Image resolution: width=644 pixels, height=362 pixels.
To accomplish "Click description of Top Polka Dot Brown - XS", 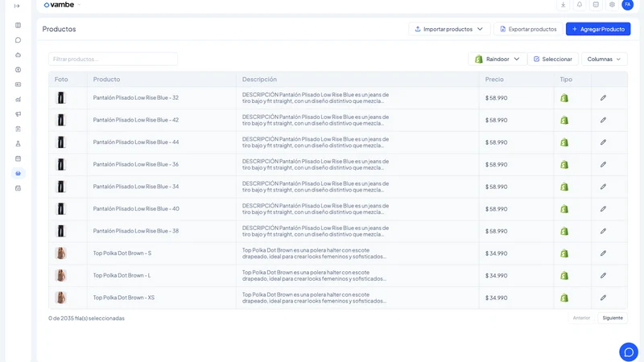I will pos(314,298).
